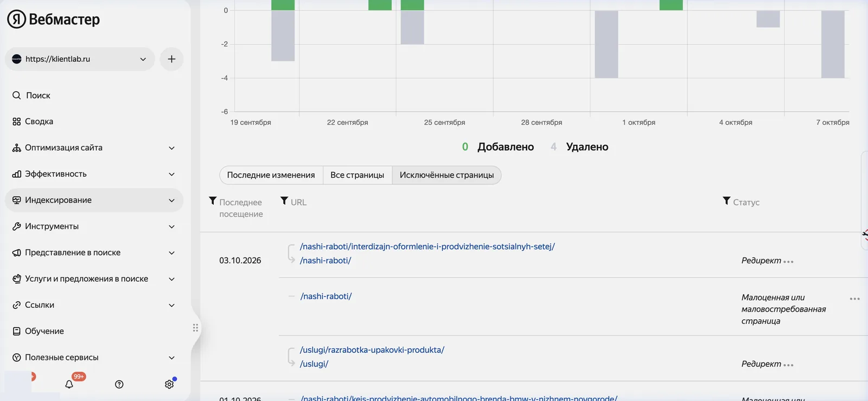Filter the URL column funnel icon
The width and height of the screenshot is (868, 401).
click(284, 201)
